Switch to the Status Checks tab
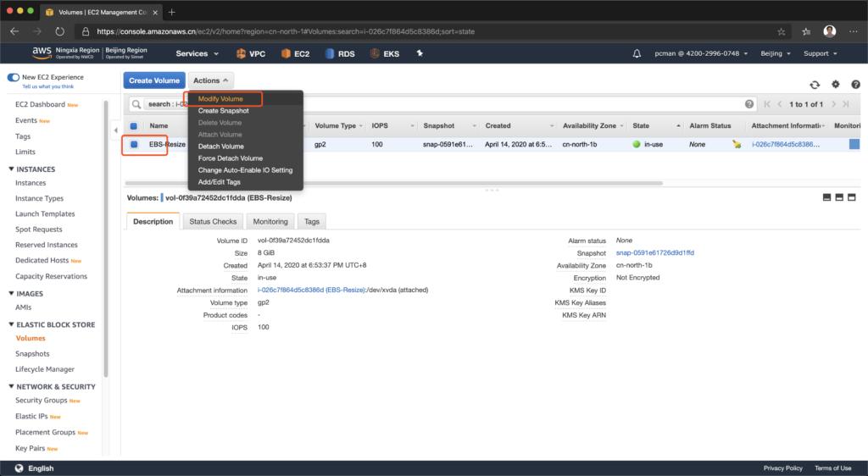This screenshot has width=868, height=476. click(x=213, y=221)
